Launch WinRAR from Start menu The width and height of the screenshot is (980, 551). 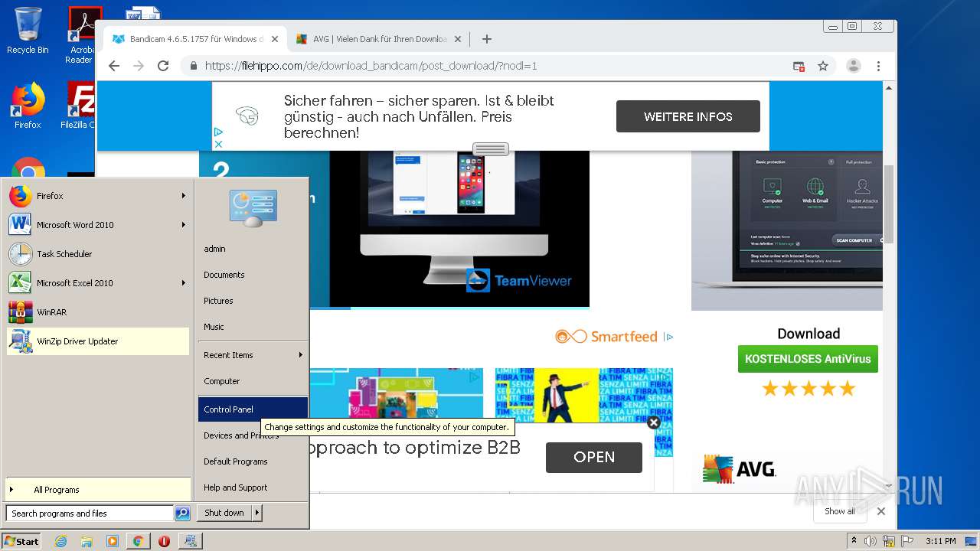(x=98, y=312)
